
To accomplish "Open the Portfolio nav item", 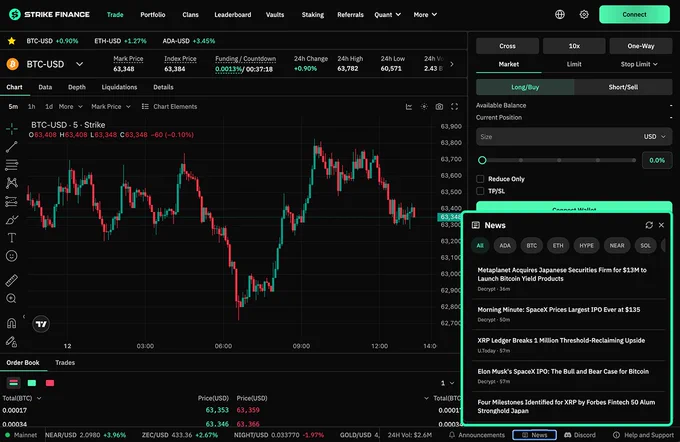I will coord(153,15).
